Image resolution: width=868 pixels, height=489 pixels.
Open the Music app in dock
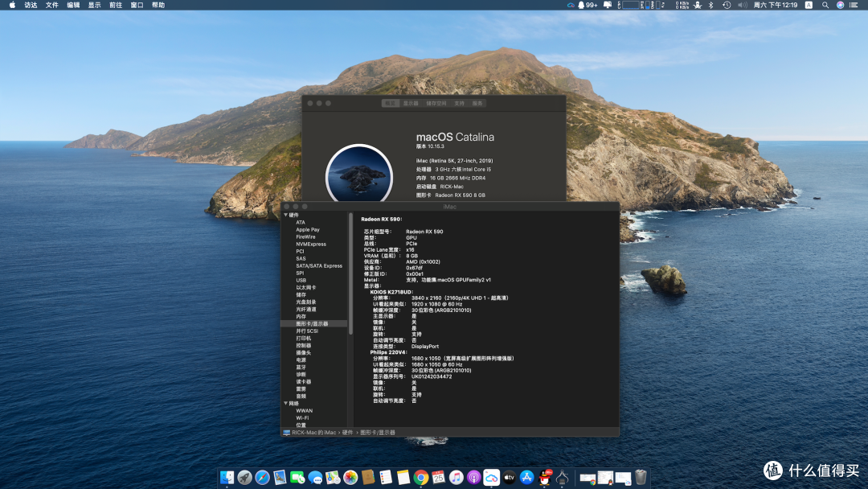click(x=457, y=477)
